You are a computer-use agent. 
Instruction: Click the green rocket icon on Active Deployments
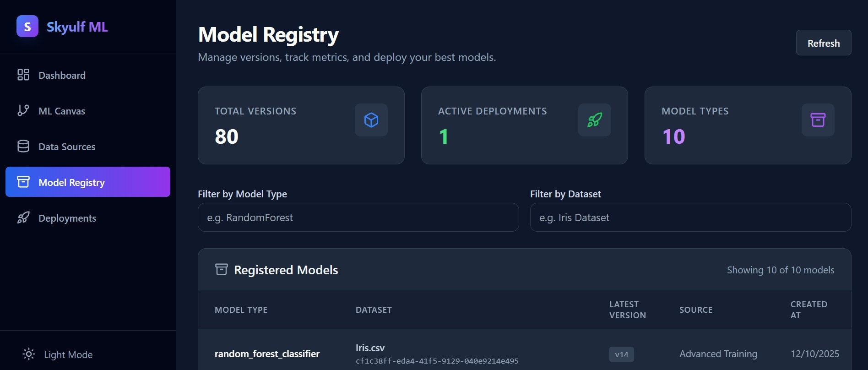595,120
